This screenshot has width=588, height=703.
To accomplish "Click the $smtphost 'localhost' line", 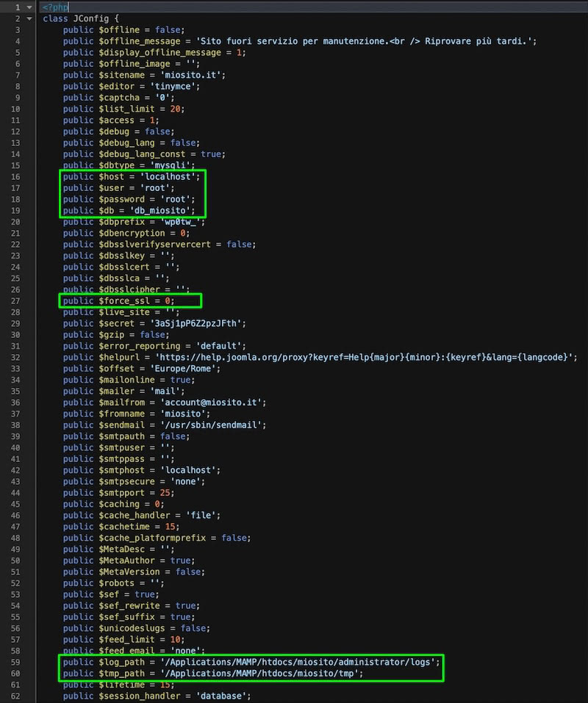I will 142,470.
